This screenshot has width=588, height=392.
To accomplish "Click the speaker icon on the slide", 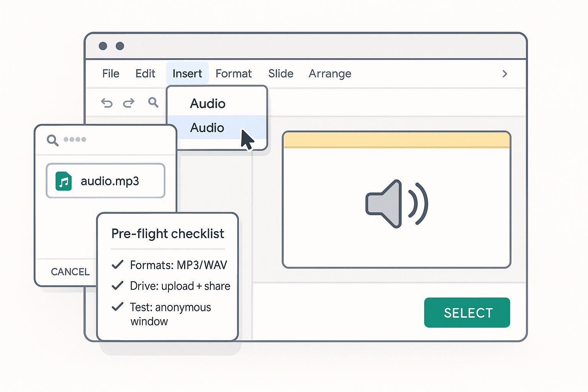I will pos(396,204).
